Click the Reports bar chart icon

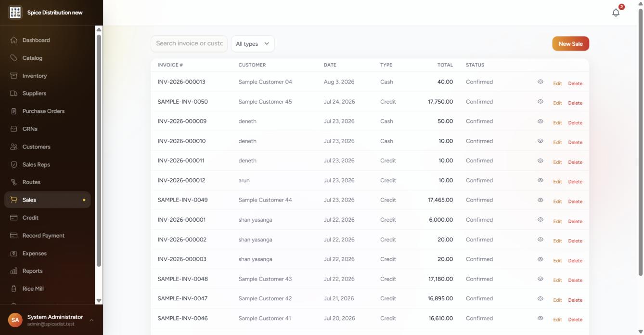(x=13, y=271)
